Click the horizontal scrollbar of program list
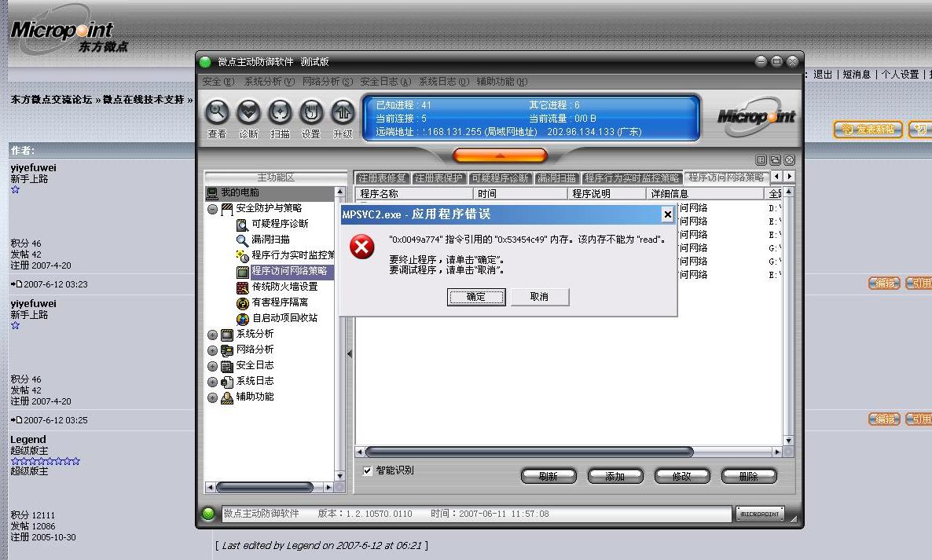Screen dimensions: 932x560 point(529,452)
